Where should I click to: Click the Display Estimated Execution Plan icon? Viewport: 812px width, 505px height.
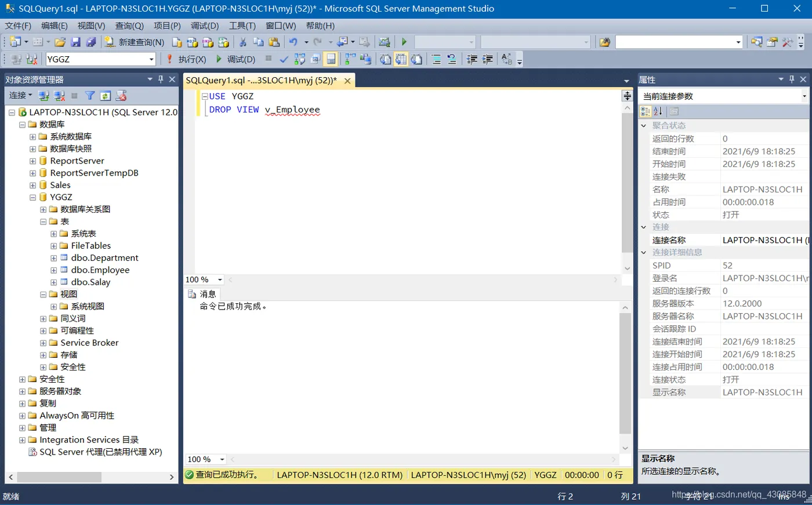point(300,59)
